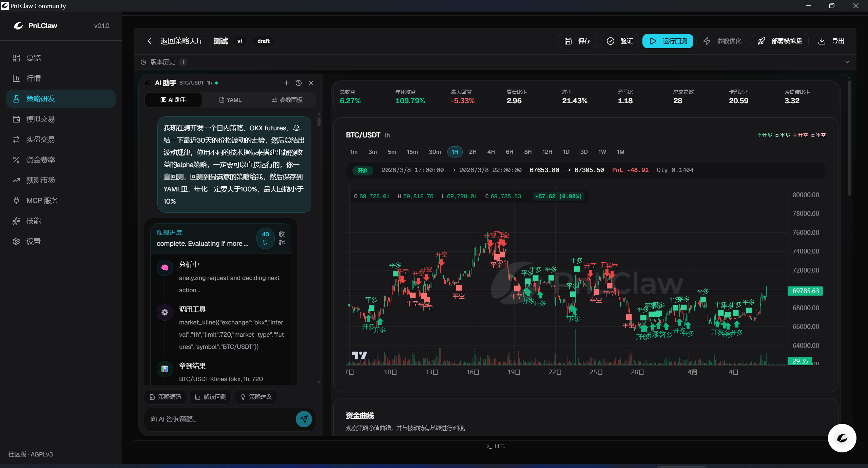The width and height of the screenshot is (868, 468).
Task: Switch to the YAML tab
Action: click(x=230, y=100)
